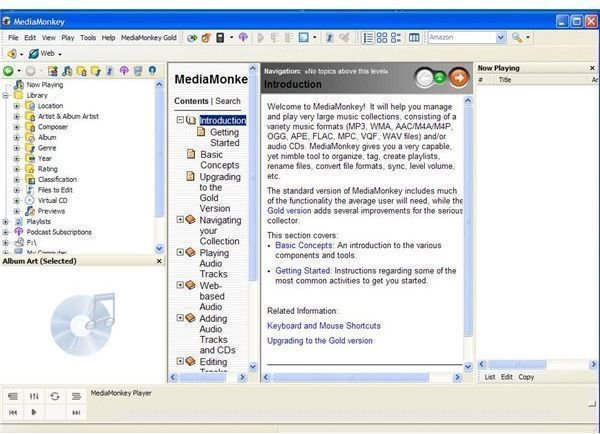Image resolution: width=600 pixels, height=434 pixels.
Task: Toggle the column browser view icon
Action: 414,38
